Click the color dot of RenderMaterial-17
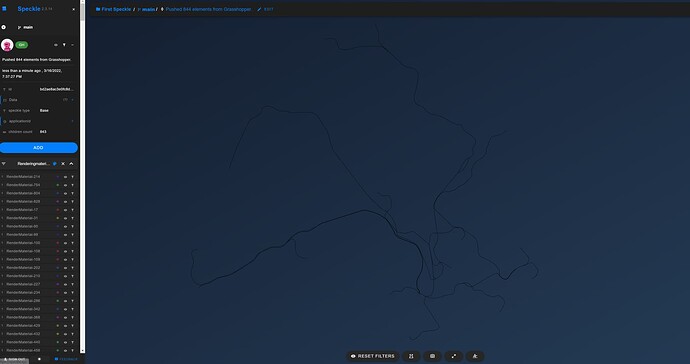690x364 pixels. click(x=58, y=210)
